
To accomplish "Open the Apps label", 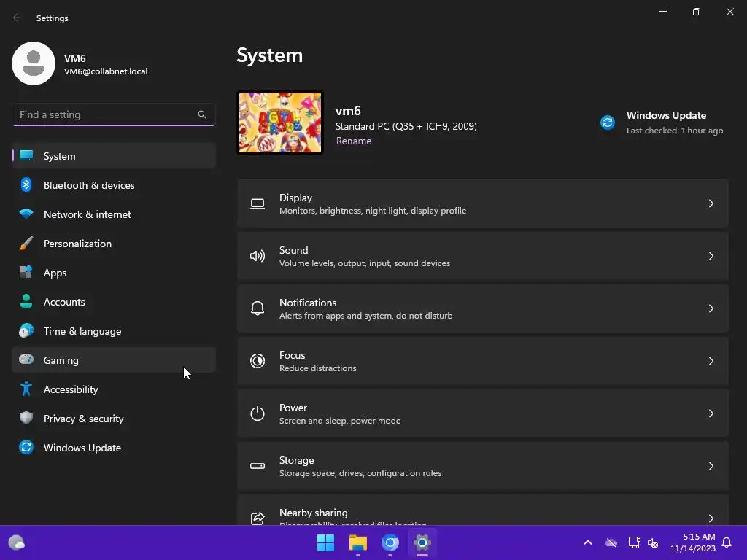I will (x=55, y=273).
